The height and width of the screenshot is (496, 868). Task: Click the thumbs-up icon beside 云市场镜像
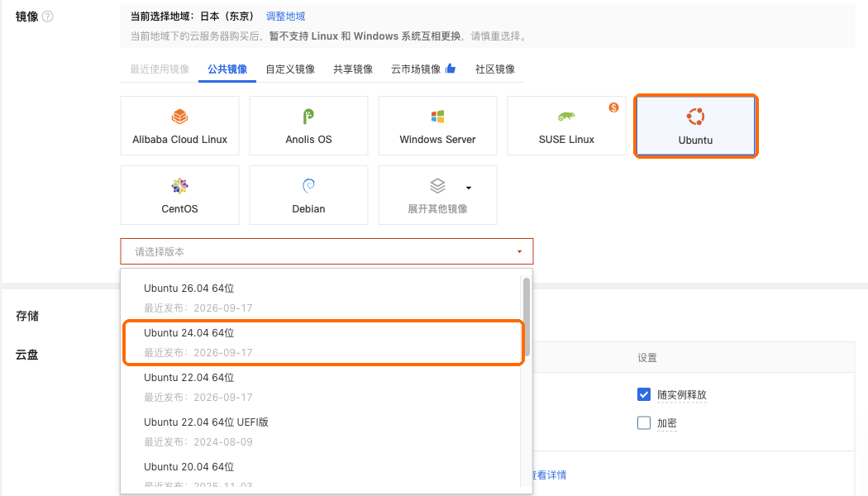450,69
